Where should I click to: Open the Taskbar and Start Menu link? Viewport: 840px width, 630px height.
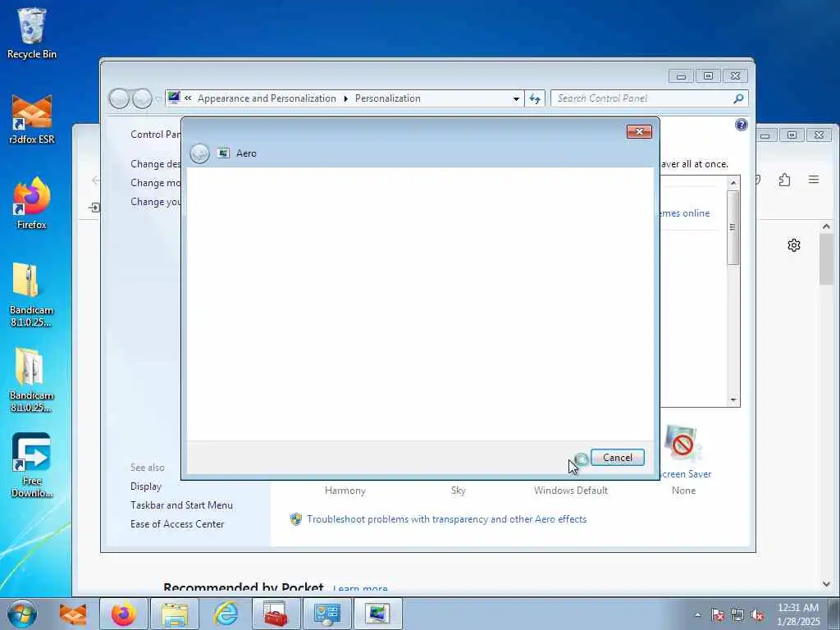181,505
